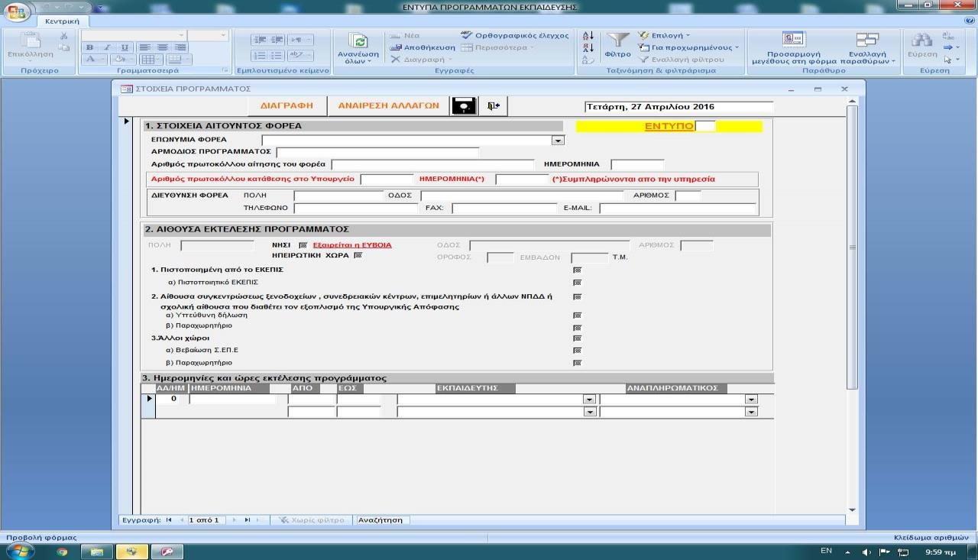Click the Αναζήτηση search box

383,520
